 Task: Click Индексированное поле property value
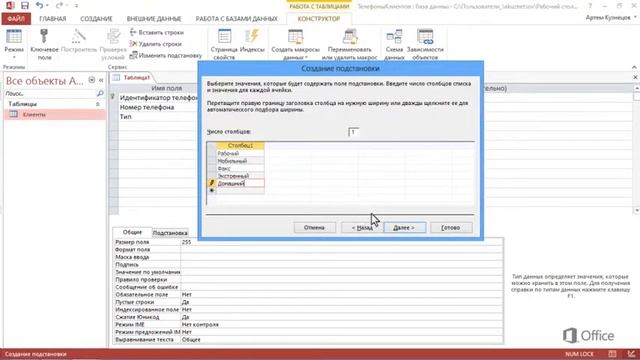(342, 309)
